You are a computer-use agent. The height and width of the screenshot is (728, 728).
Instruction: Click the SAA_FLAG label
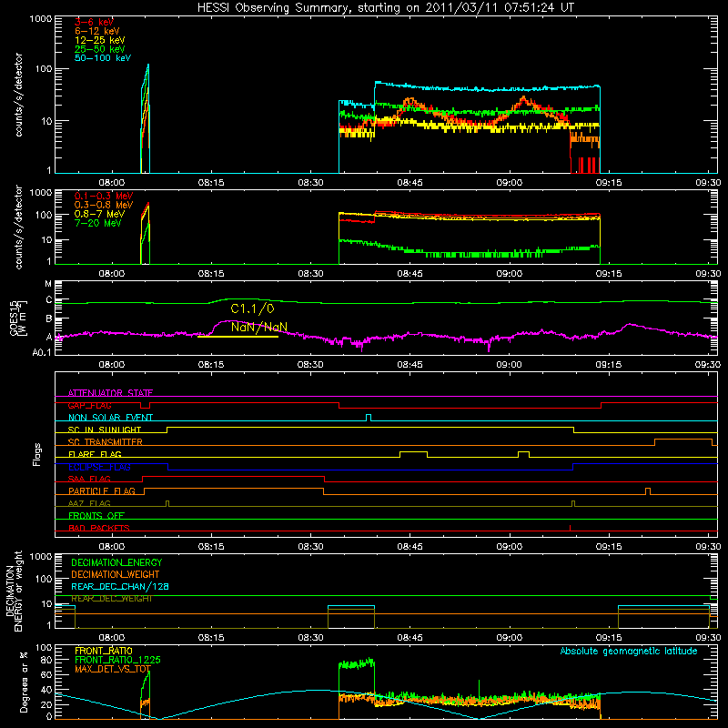[x=89, y=479]
